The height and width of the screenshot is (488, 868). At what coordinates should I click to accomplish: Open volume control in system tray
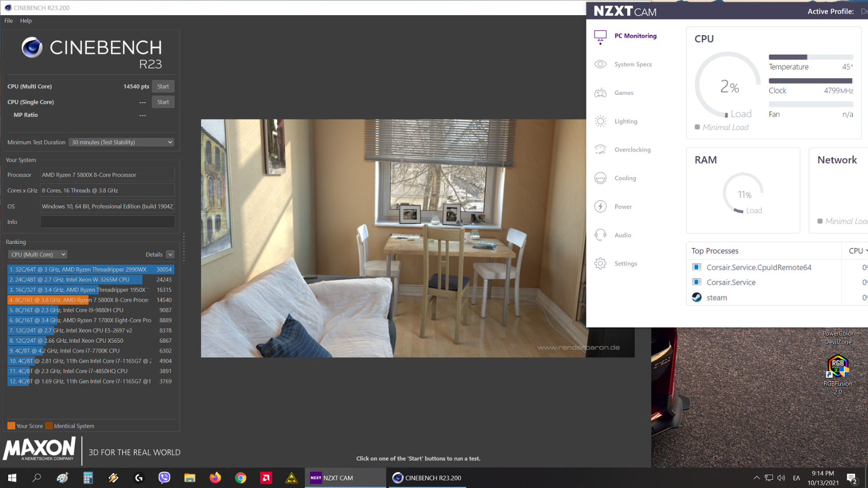pyautogui.click(x=781, y=478)
